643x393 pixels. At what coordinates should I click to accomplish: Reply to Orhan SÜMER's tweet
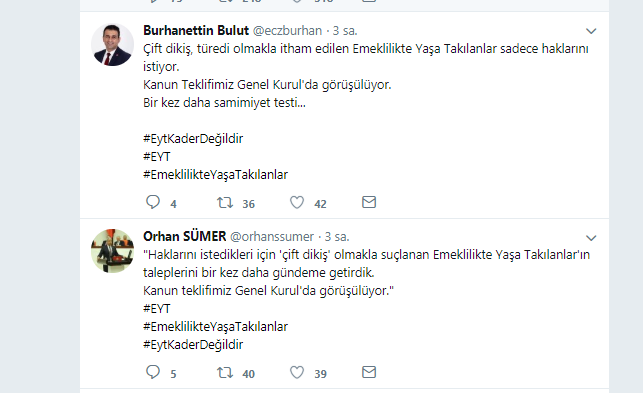[x=153, y=372]
